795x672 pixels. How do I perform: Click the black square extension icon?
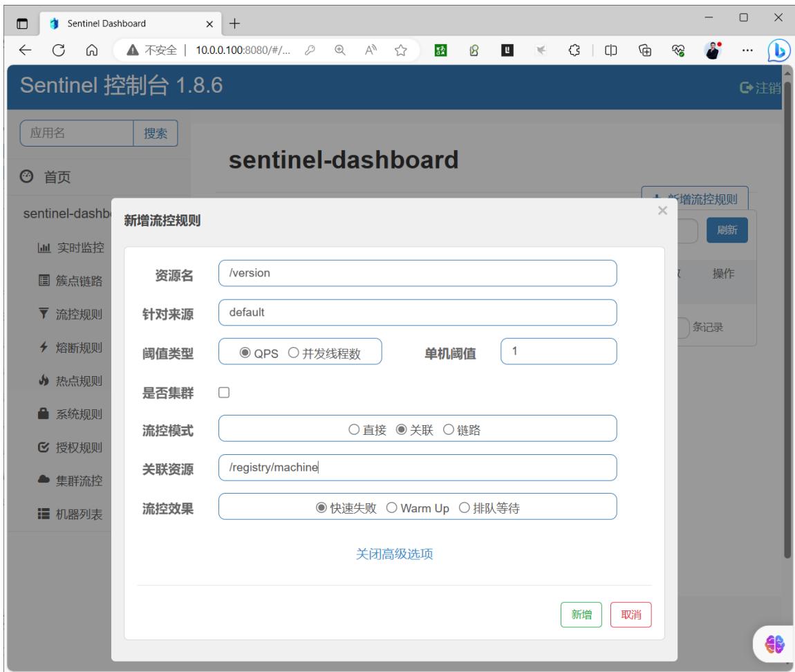coord(507,50)
